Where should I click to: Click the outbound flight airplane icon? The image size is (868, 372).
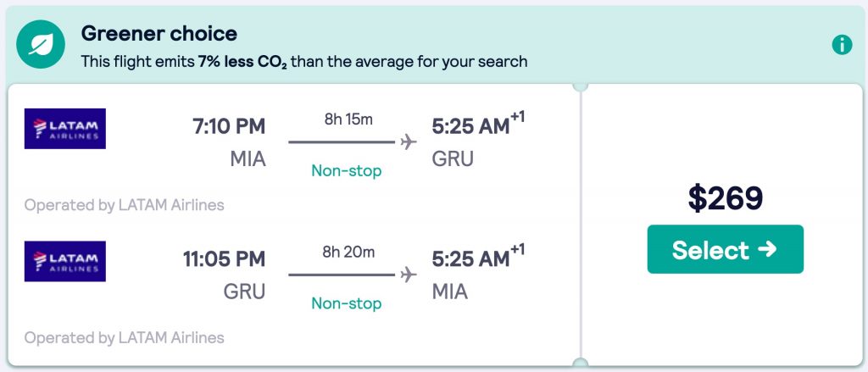(409, 142)
